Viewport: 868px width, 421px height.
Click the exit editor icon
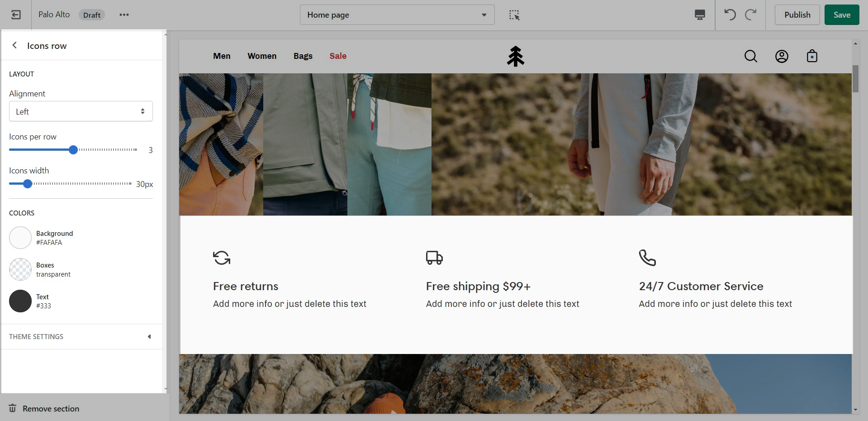[x=16, y=15]
